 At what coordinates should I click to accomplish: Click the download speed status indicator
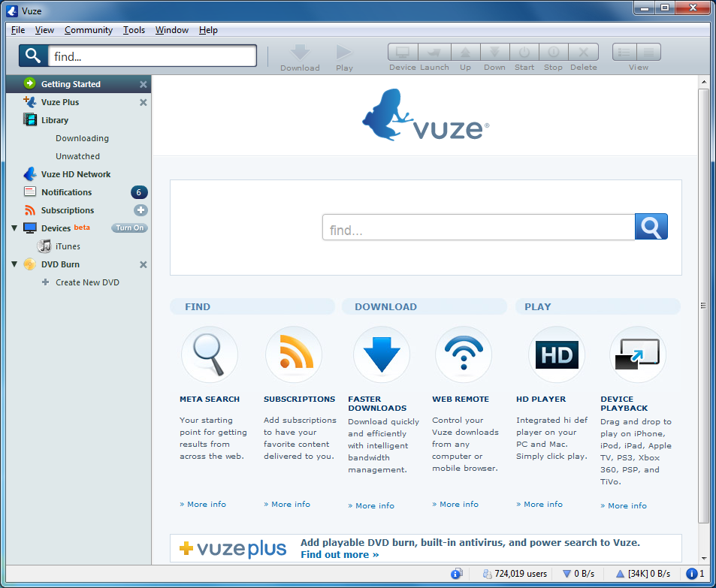point(578,574)
